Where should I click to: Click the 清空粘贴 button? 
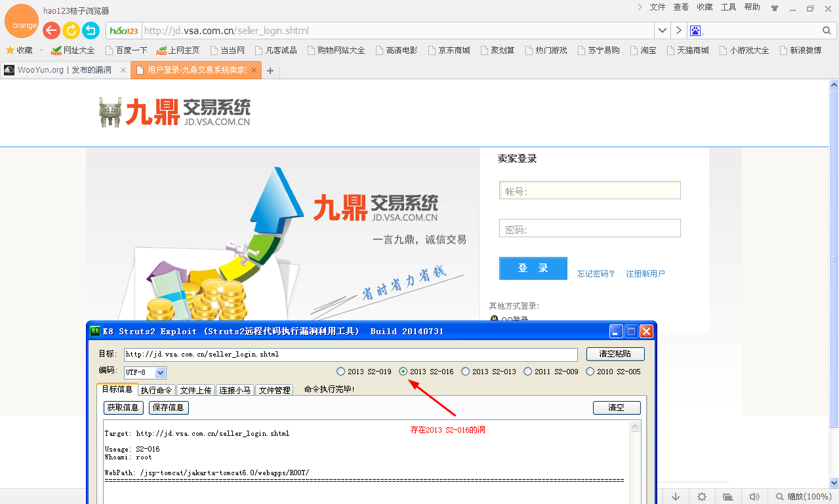tap(615, 354)
